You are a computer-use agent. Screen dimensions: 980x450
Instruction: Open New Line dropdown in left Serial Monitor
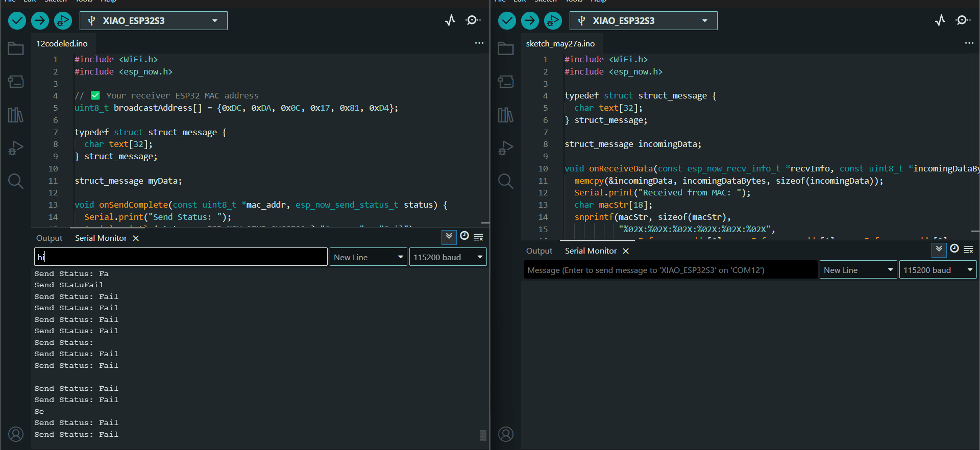[369, 257]
